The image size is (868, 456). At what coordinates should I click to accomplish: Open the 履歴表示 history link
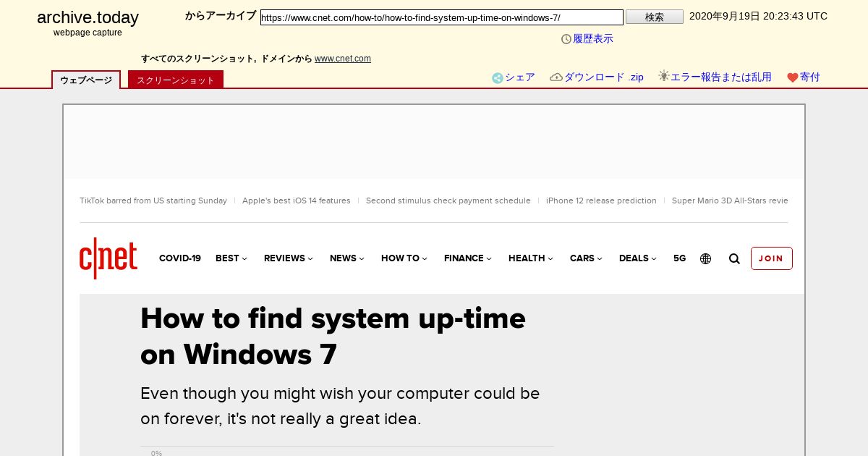[x=593, y=39]
